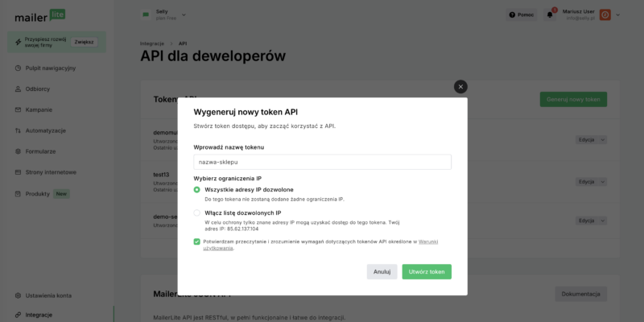Click the Formularze layers icon
Viewport: 644px width, 322px height.
coord(18,151)
